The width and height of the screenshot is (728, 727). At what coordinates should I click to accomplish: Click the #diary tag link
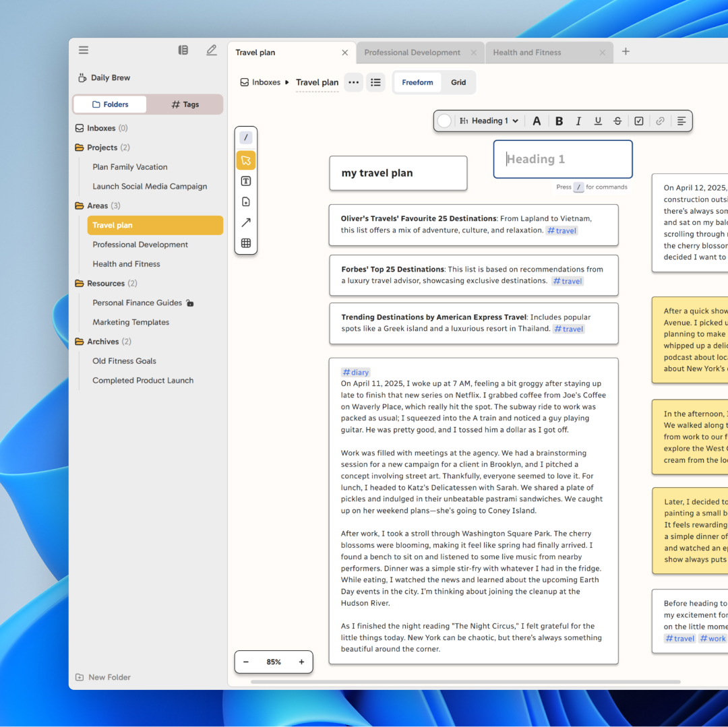[356, 372]
